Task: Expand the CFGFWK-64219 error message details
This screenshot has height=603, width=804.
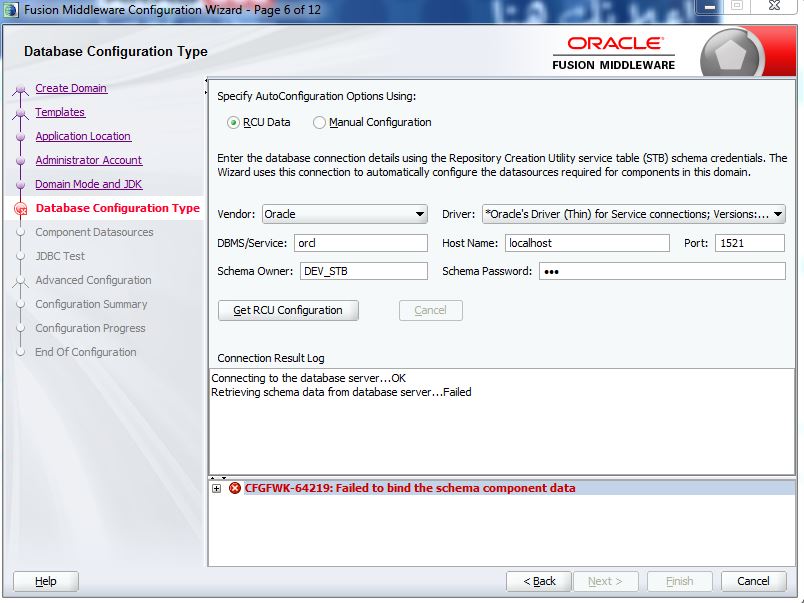Action: [x=216, y=488]
